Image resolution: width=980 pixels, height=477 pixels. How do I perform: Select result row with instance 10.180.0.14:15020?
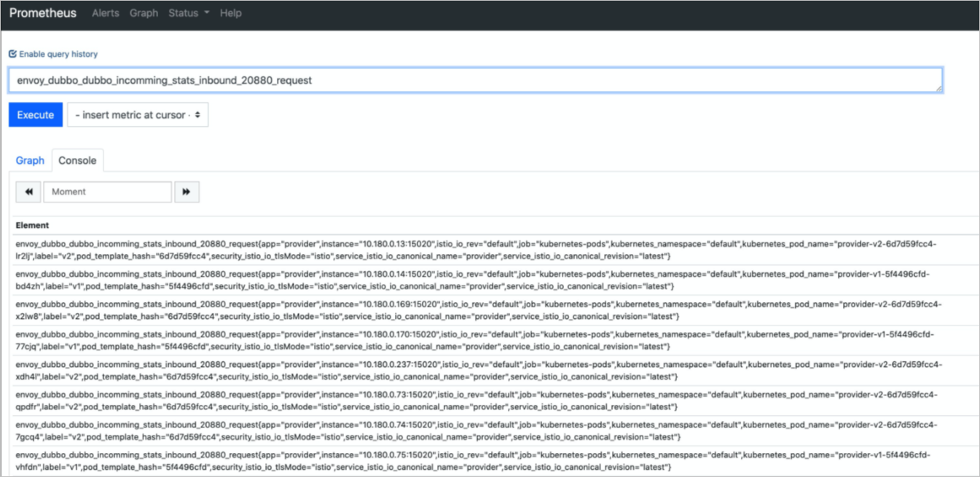(495, 280)
